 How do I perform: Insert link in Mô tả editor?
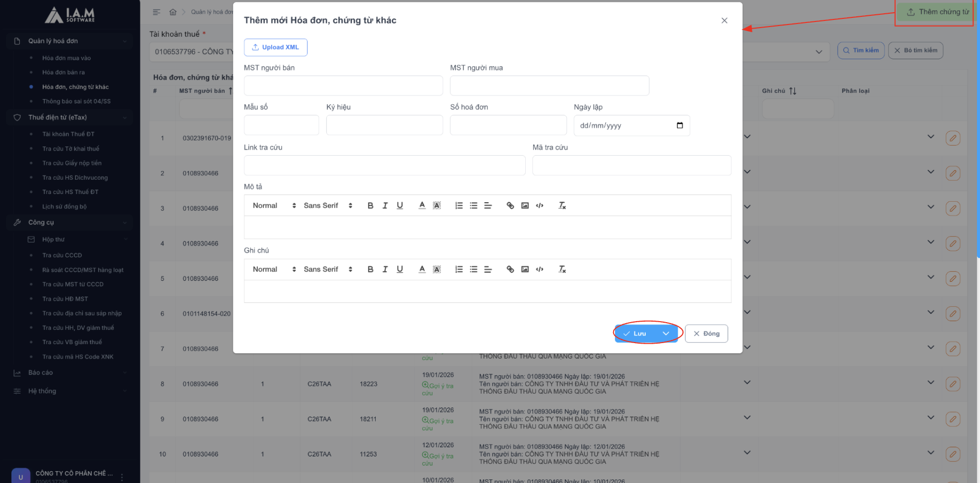(510, 206)
